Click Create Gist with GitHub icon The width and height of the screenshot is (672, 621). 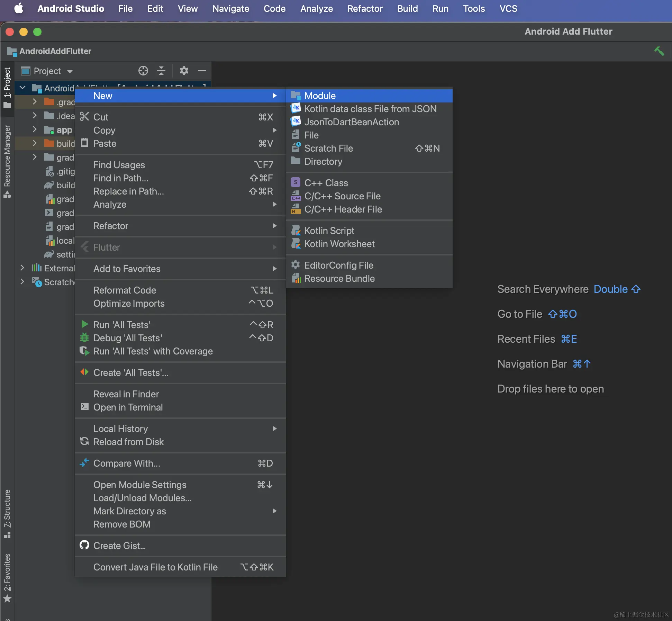coord(119,546)
